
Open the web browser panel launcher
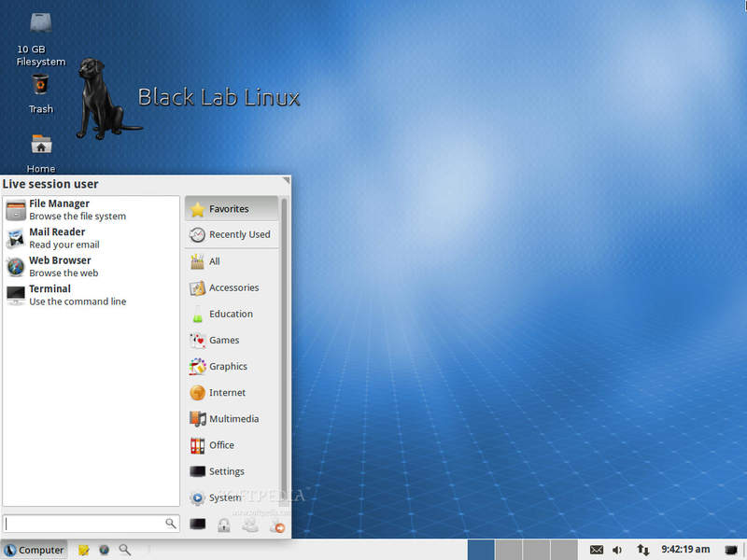tap(104, 550)
